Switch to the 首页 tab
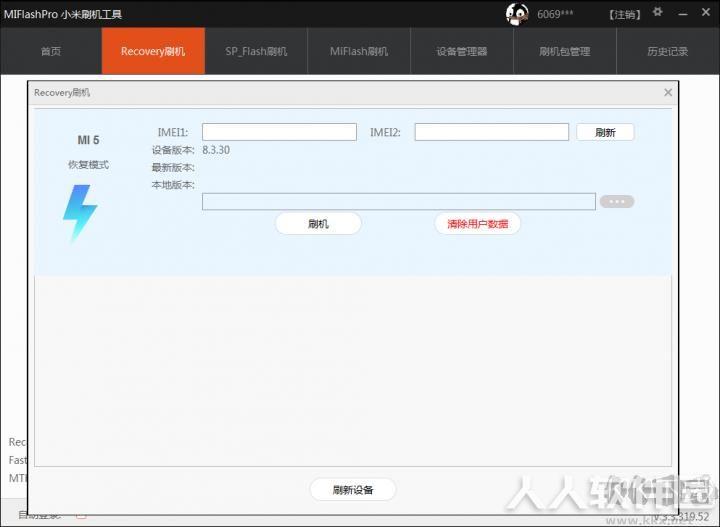Image resolution: width=720 pixels, height=527 pixels. pyautogui.click(x=51, y=51)
